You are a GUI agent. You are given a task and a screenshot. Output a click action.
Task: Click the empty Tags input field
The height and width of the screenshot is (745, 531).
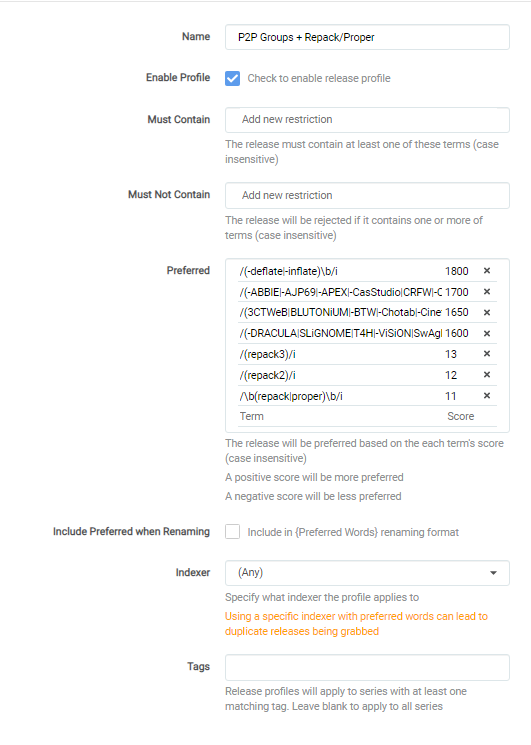click(x=367, y=667)
